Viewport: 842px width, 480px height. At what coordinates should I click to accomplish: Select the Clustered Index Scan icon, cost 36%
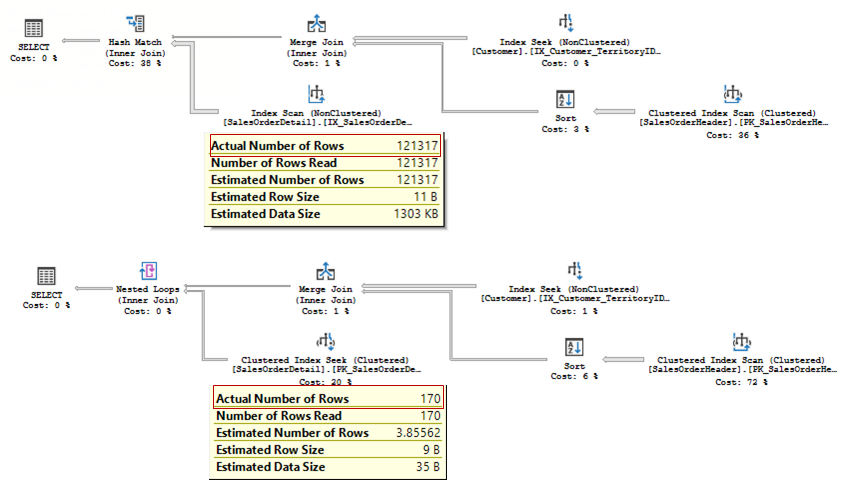click(x=732, y=94)
